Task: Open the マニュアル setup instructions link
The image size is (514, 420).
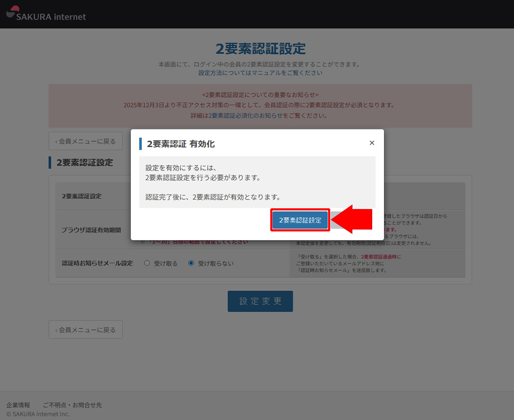Action: [x=266, y=73]
